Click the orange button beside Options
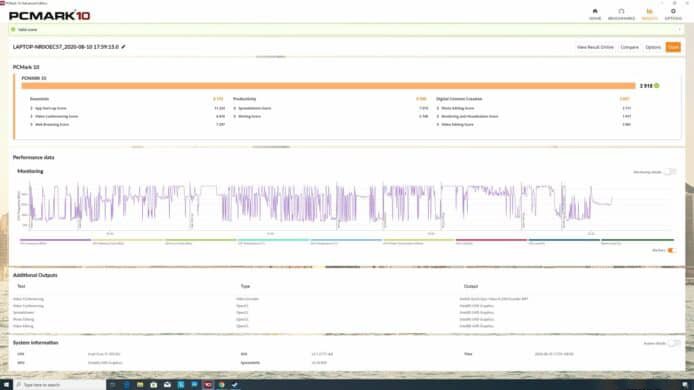 673,47
